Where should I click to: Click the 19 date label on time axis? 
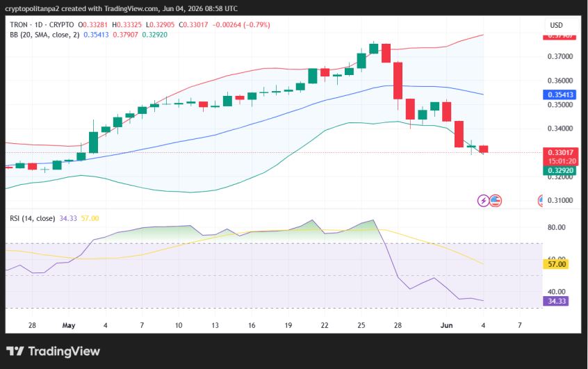coord(288,325)
